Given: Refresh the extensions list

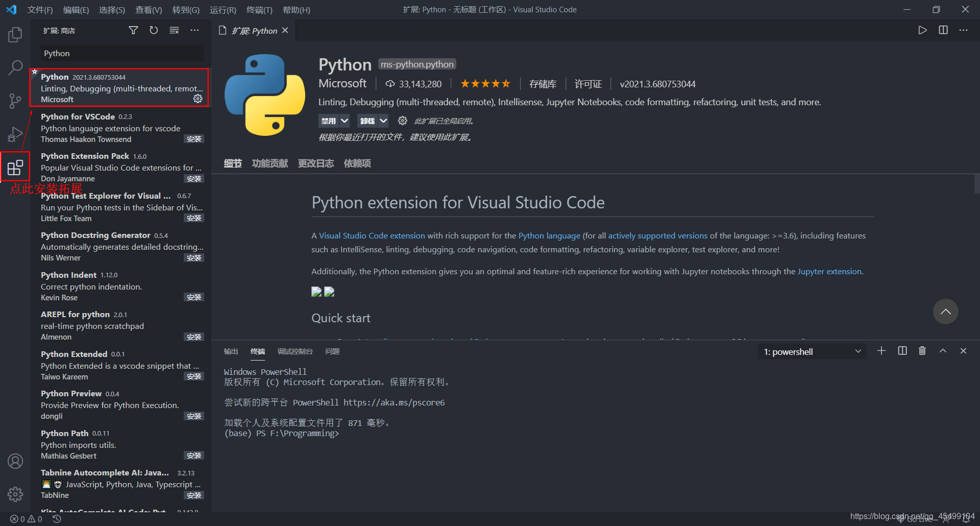Looking at the screenshot, I should [x=154, y=31].
